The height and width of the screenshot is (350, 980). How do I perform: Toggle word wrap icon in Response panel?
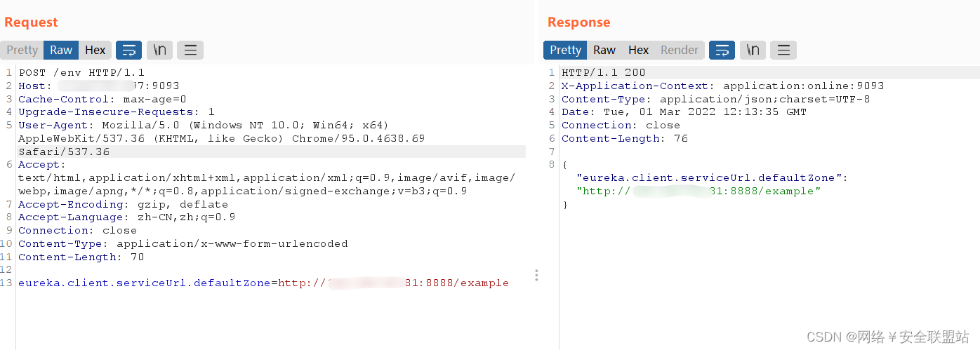[722, 50]
